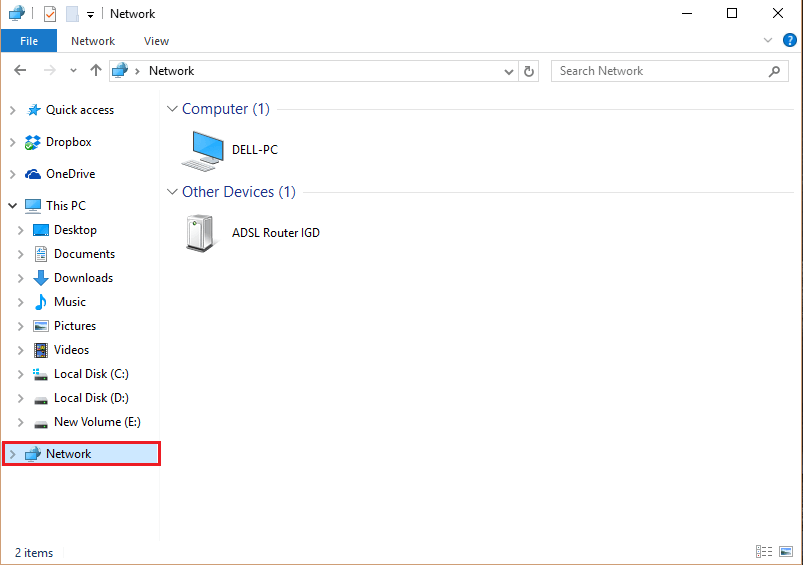Screen dimensions: 803x565
Task: Open the File menu
Action: [x=29, y=41]
